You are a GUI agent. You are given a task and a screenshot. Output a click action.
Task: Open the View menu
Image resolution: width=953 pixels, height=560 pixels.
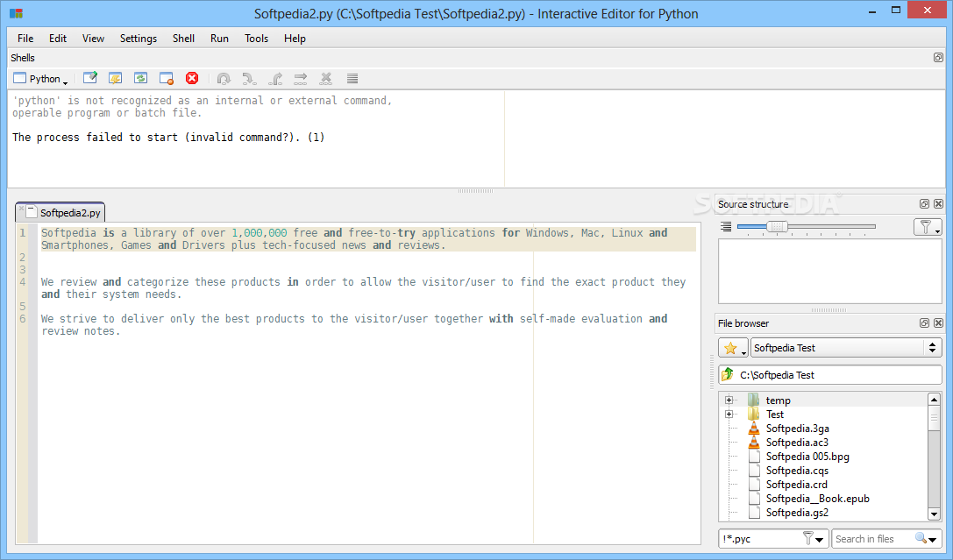pos(93,39)
